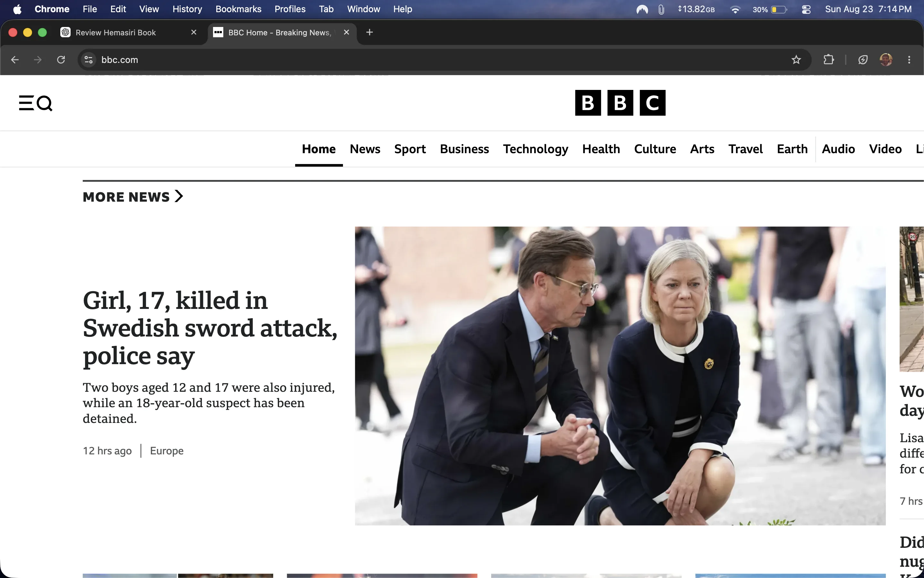Image resolution: width=924 pixels, height=578 pixels.
Task: Open a new browser tab
Action: pos(369,32)
